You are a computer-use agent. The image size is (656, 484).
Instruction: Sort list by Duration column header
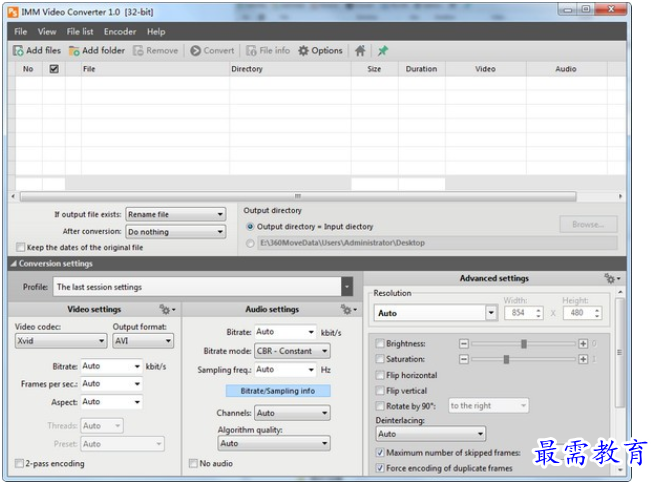tap(421, 69)
